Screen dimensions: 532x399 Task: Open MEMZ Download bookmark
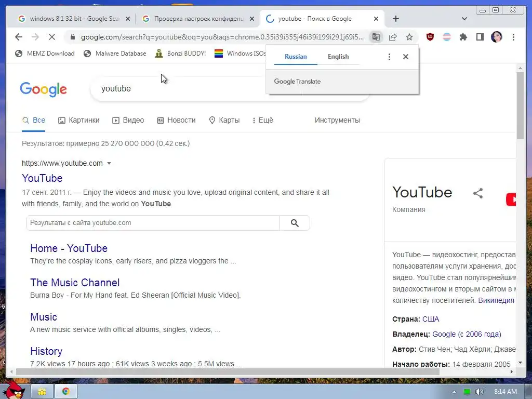tap(45, 54)
